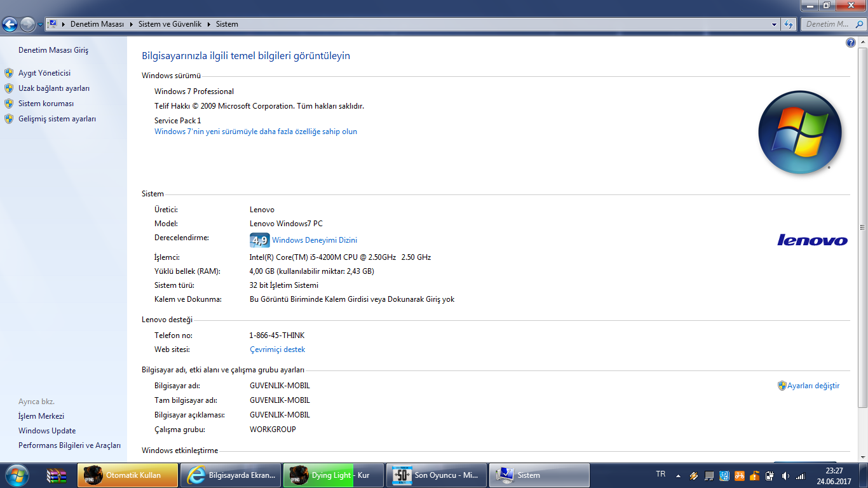The width and height of the screenshot is (868, 488).
Task: Click the shield icon beside Aygıt Yöneticisi
Action: [x=9, y=73]
